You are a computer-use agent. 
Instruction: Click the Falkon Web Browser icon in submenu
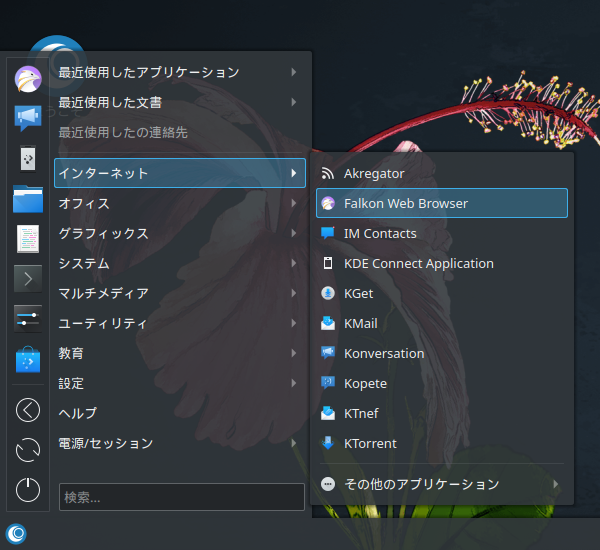pos(328,203)
